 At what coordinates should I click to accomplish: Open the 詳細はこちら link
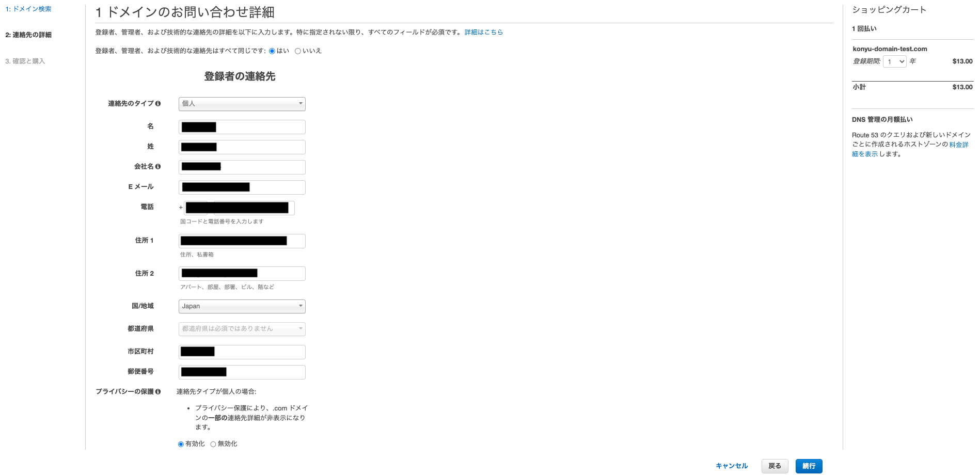483,32
